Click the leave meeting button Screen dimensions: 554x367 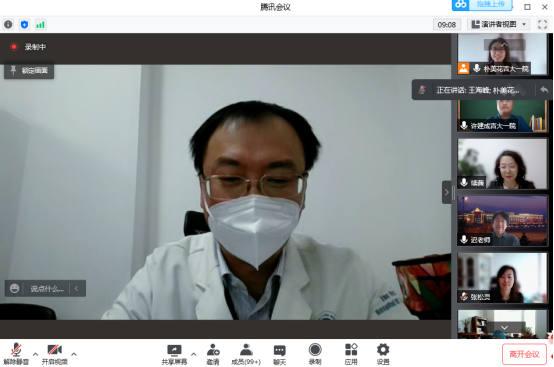pos(524,354)
